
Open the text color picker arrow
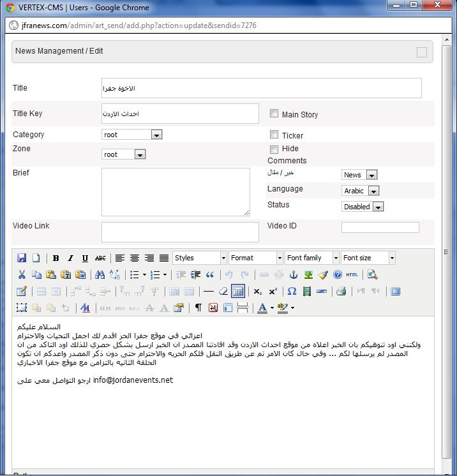[x=272, y=308]
